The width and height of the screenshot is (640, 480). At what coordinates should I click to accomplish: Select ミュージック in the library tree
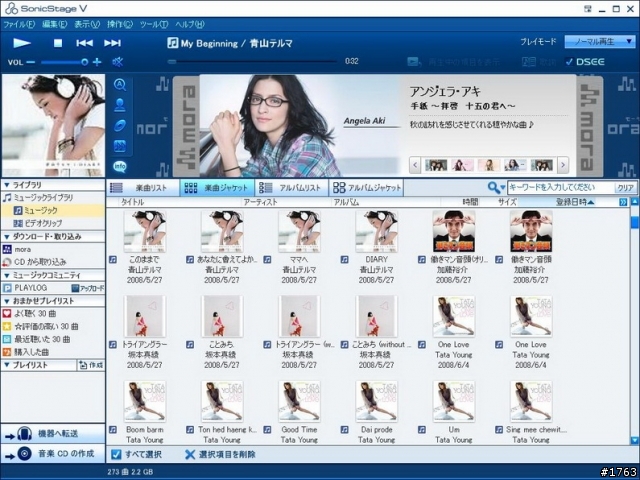[53, 211]
